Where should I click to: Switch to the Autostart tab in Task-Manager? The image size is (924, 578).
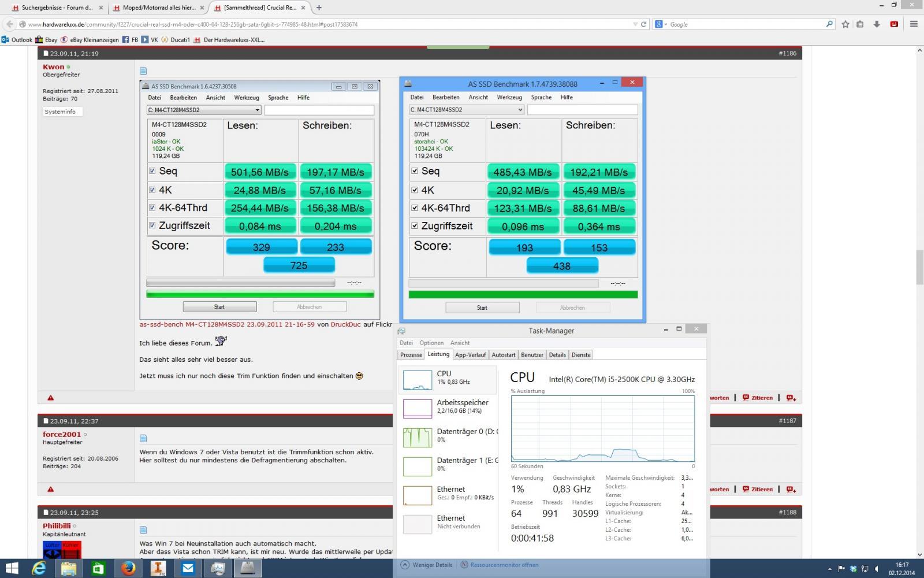click(x=504, y=355)
